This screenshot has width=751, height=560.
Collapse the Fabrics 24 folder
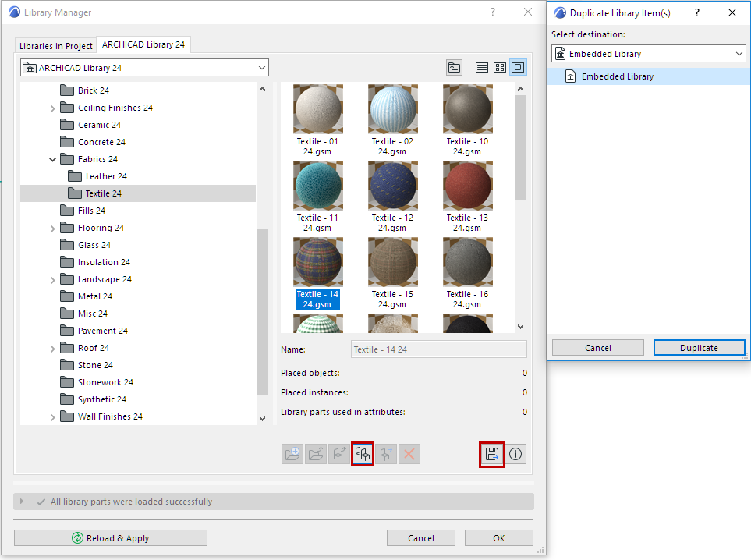(x=53, y=160)
